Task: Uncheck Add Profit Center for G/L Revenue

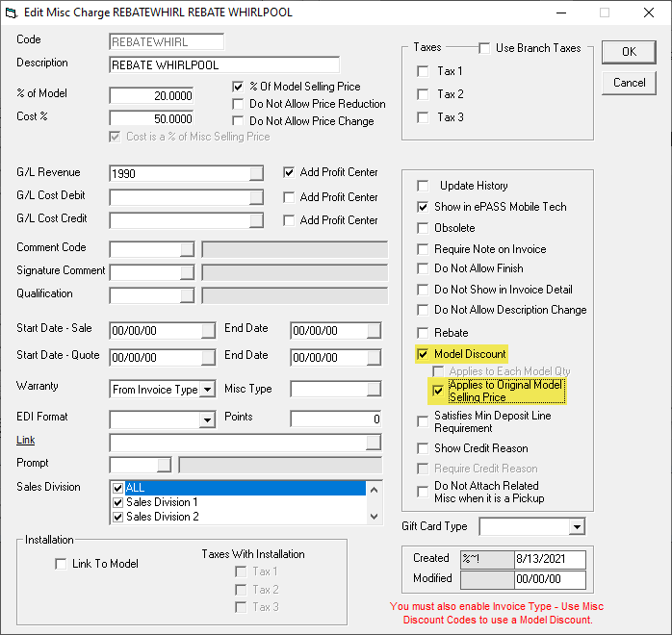Action: [289, 172]
